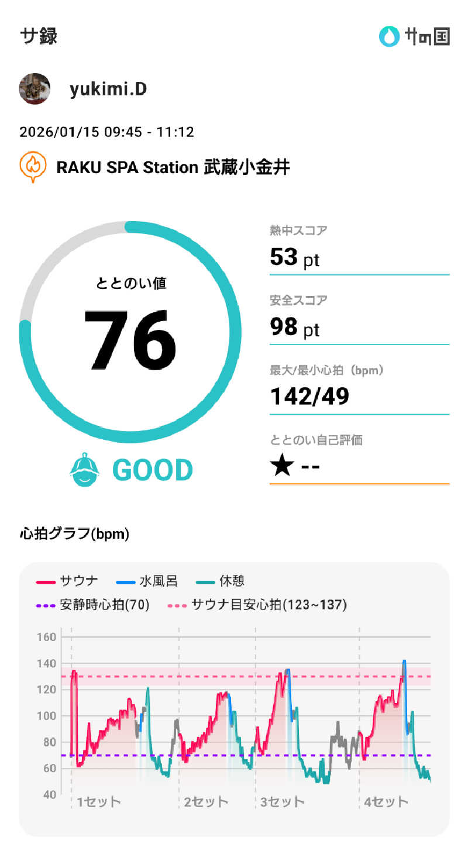Tap the black star self-rating icon
The height and width of the screenshot is (868, 468).
click(x=281, y=467)
